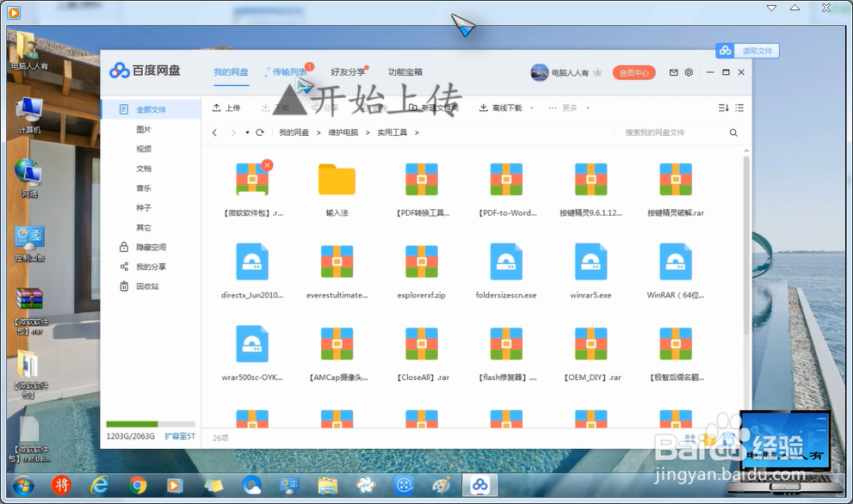This screenshot has height=504, width=853.
Task: Select WinRAR（64位 executable file
Action: (x=676, y=261)
